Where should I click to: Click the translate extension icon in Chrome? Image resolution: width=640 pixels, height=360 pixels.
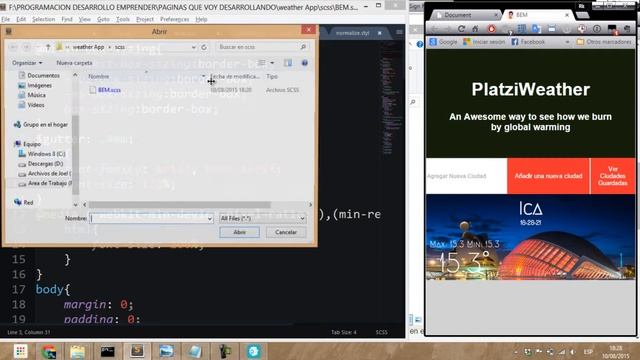click(536, 29)
